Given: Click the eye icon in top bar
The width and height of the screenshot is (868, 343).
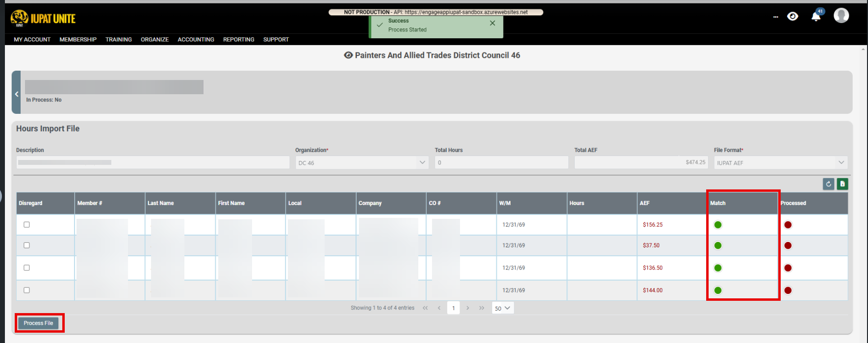Looking at the screenshot, I should click(x=792, y=17).
